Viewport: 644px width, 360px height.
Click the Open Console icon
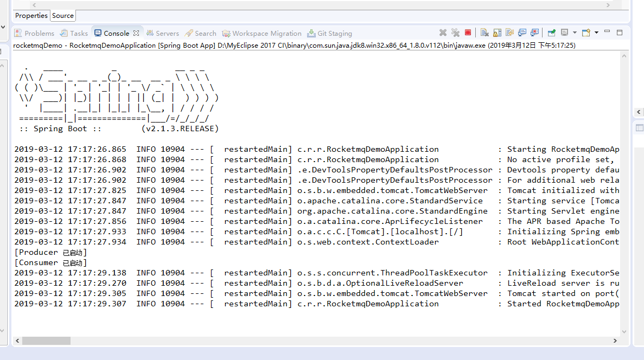[586, 33]
